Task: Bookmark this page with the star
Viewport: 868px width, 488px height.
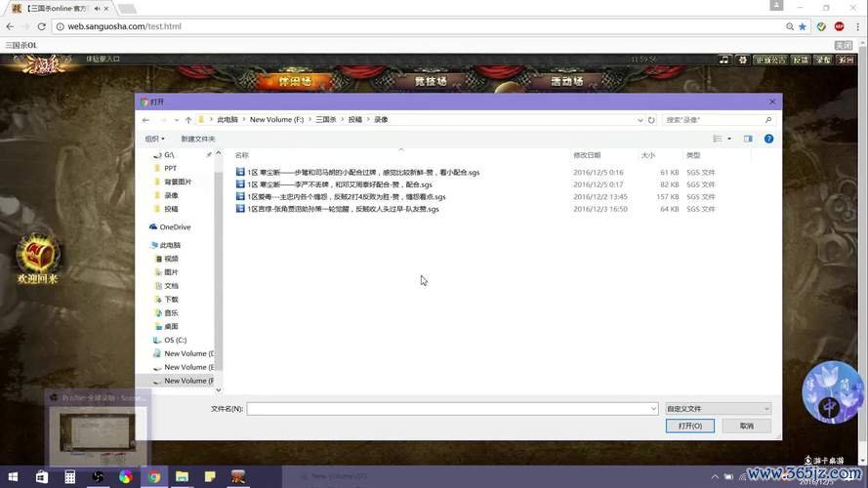Action: tap(803, 26)
